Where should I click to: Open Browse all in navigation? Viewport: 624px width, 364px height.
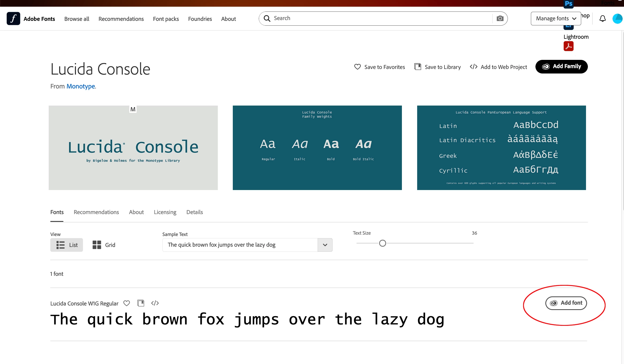click(77, 19)
